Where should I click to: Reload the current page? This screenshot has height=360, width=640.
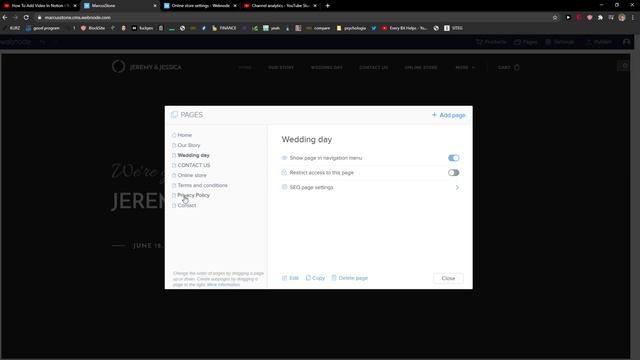[26, 18]
